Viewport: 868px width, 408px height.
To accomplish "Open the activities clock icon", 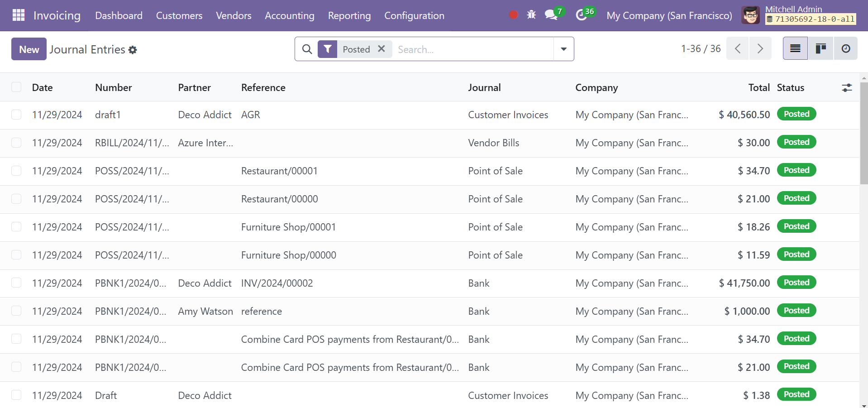I will [x=581, y=15].
